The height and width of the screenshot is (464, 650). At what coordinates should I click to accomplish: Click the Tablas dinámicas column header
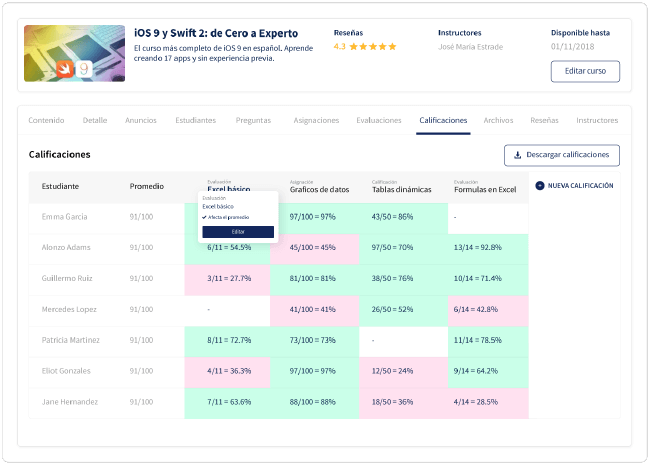401,189
